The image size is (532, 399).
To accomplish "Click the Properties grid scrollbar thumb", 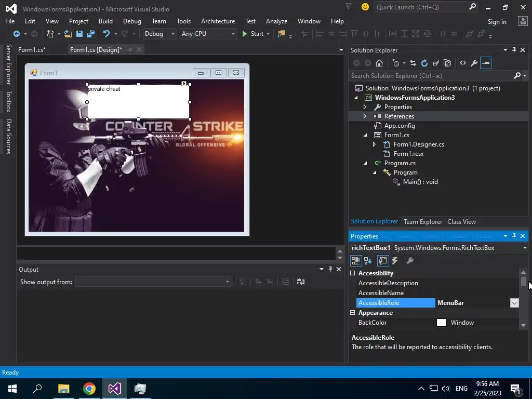I will [x=523, y=282].
